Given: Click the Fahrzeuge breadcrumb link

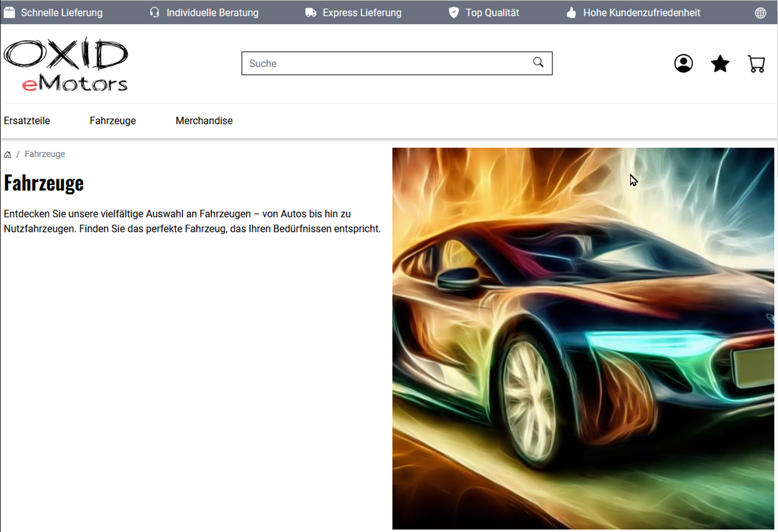Looking at the screenshot, I should coord(45,154).
